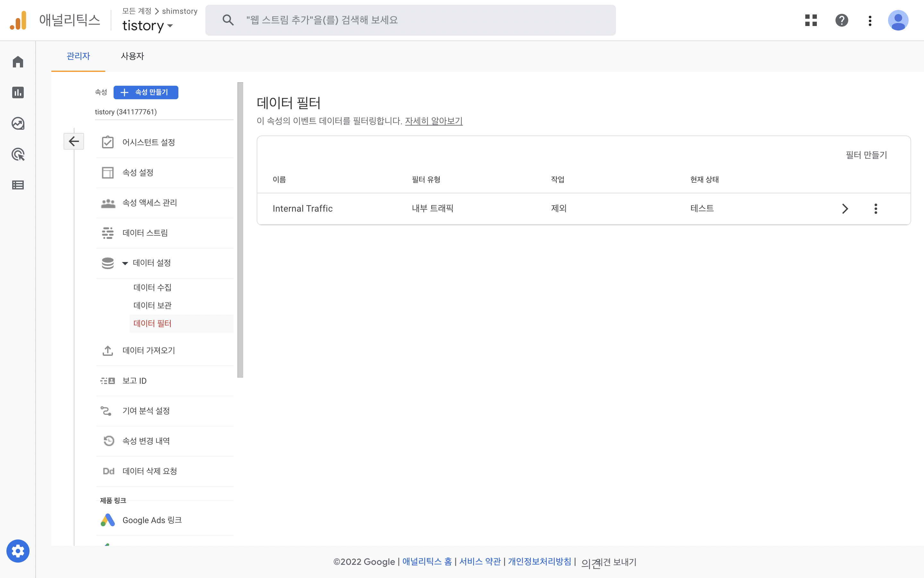Open the Help question mark icon
924x578 pixels.
[842, 20]
